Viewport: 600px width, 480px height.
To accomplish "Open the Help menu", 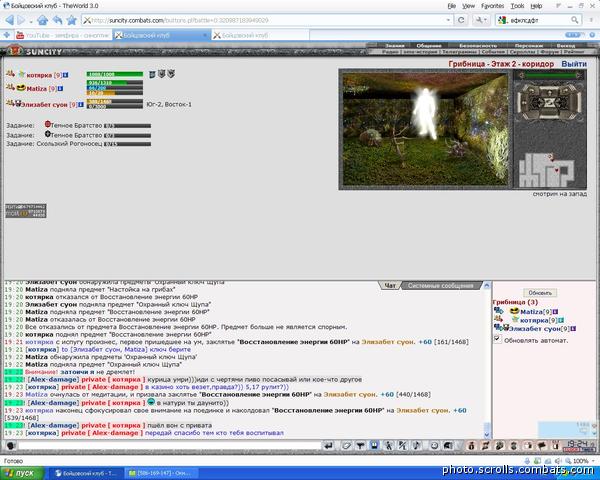I will click(536, 6).
